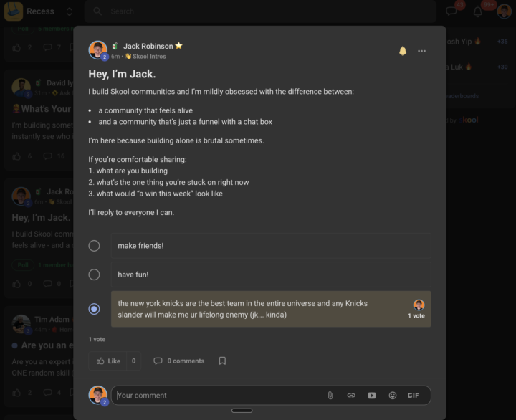
Task: Select the "make friends!" poll option
Action: click(94, 246)
